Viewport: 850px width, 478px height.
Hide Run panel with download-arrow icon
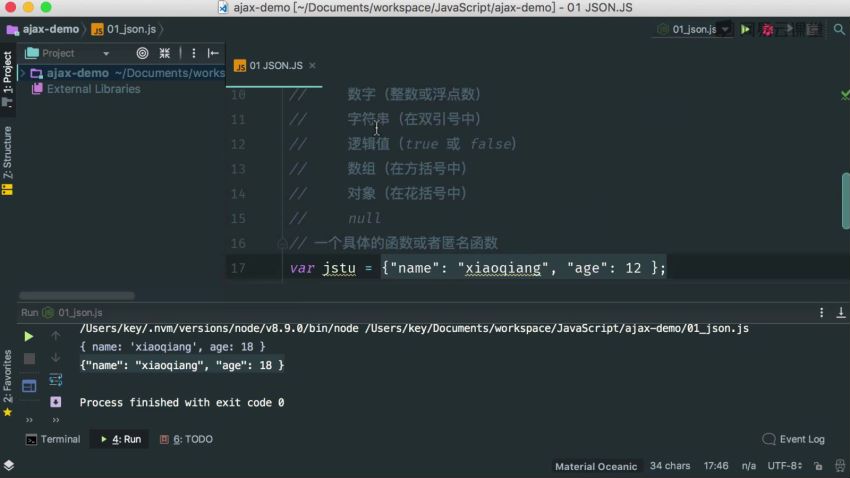(x=841, y=313)
